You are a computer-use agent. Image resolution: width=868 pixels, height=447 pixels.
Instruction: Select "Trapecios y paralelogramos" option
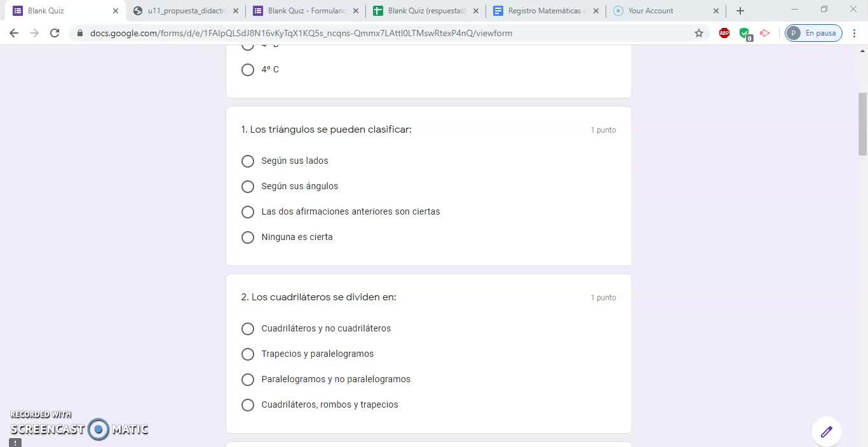248,354
